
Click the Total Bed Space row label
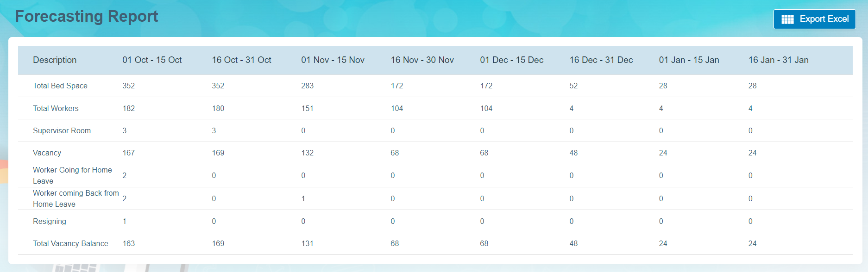click(60, 86)
